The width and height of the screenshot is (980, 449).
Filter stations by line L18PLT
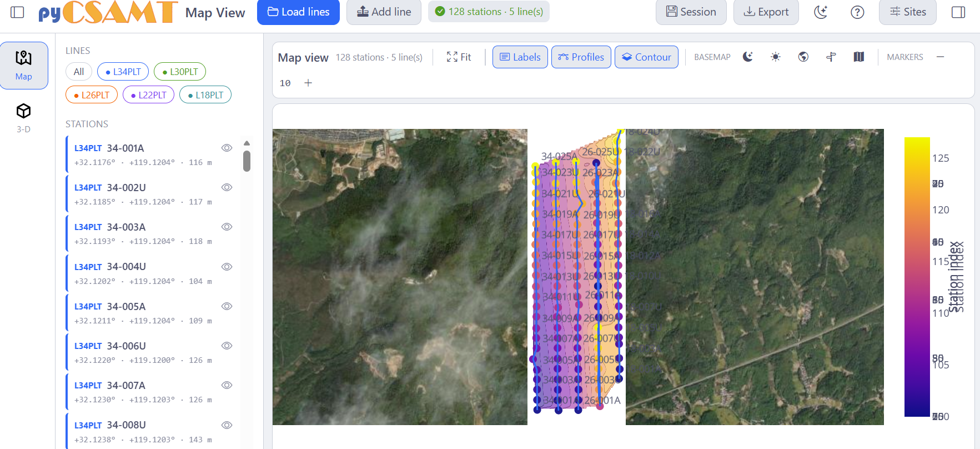click(205, 95)
